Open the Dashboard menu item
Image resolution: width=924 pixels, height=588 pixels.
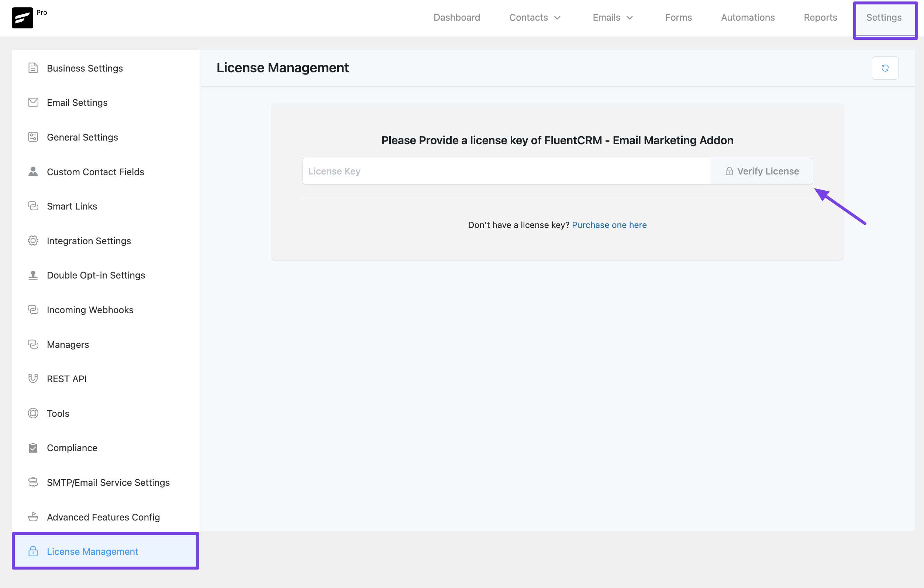click(x=456, y=17)
